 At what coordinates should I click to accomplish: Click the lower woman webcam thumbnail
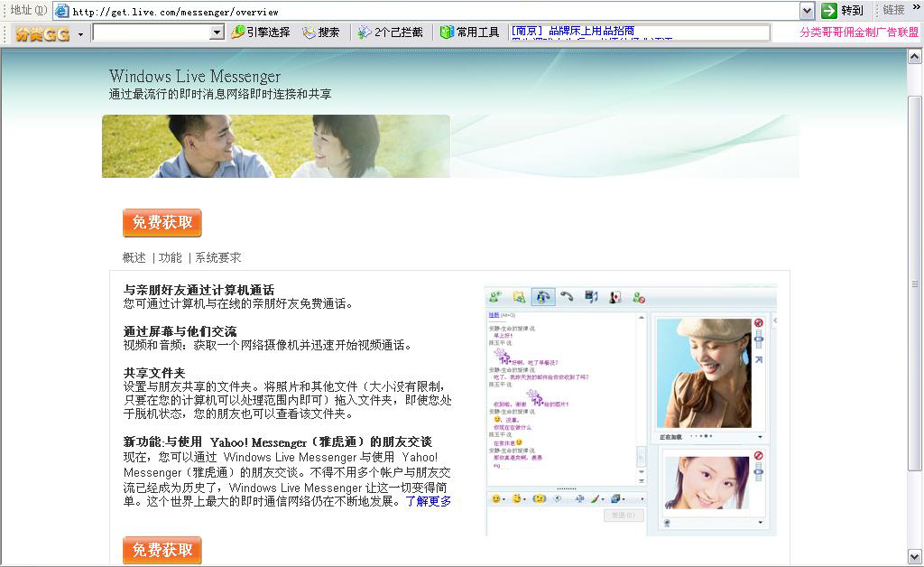tap(707, 483)
